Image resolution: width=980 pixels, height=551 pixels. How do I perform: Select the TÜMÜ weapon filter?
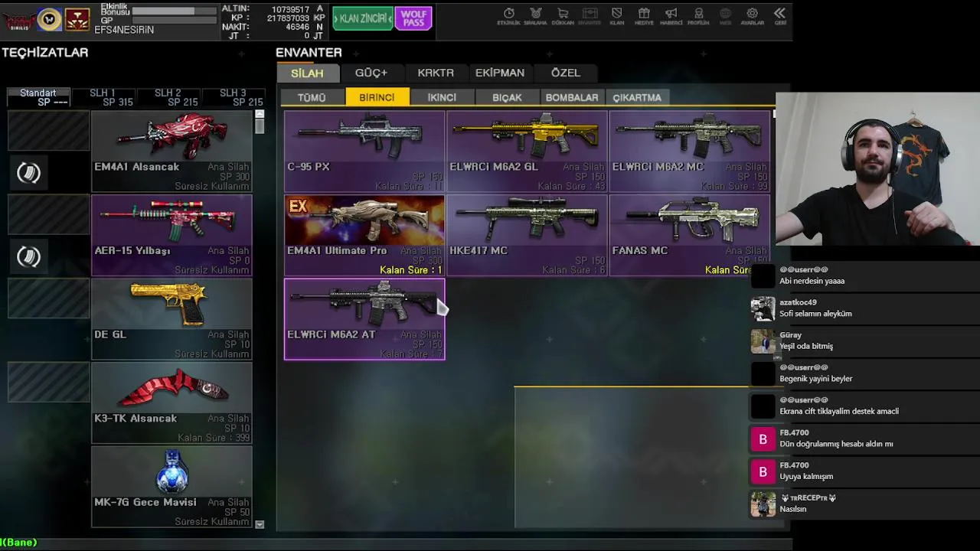(312, 97)
